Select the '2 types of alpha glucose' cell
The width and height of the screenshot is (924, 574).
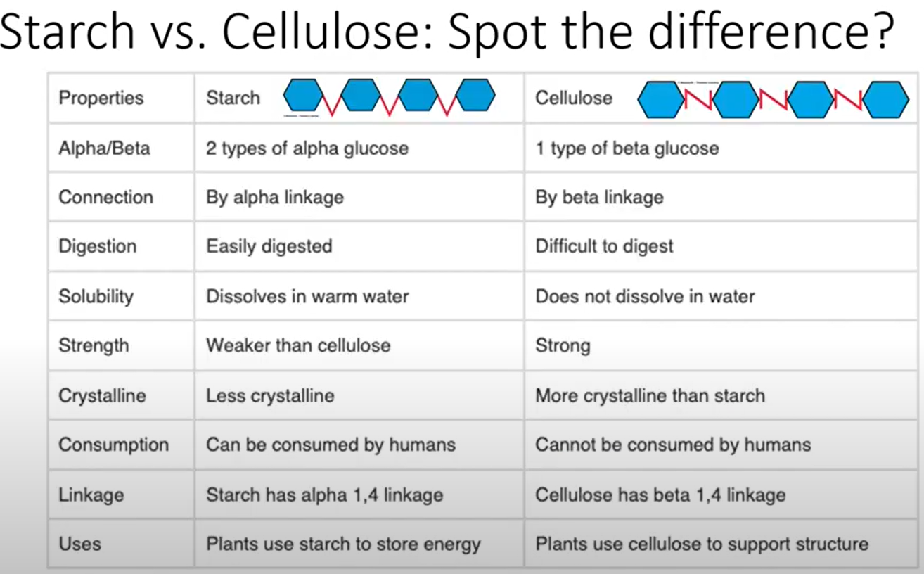tap(359, 148)
